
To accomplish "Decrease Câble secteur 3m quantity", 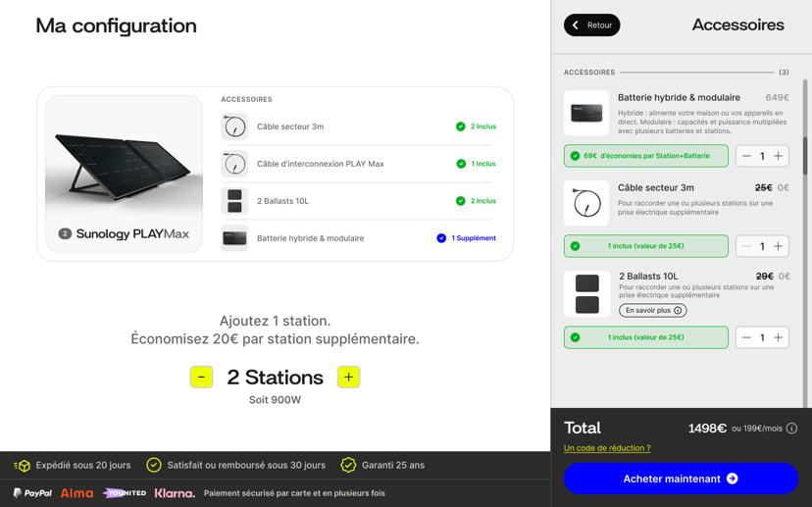I will (746, 246).
